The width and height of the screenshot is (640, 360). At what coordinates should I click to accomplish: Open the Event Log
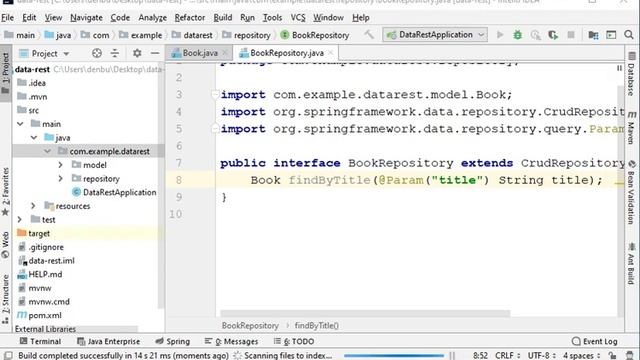595,341
